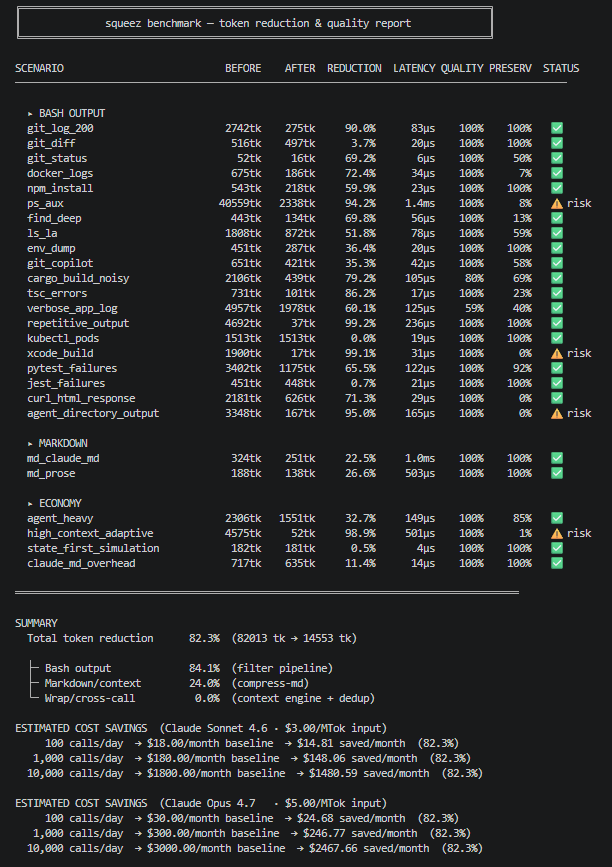Screen dimensions: 612x867
Task: Click the $2467.66 saved/month value
Action: pos(369,848)
